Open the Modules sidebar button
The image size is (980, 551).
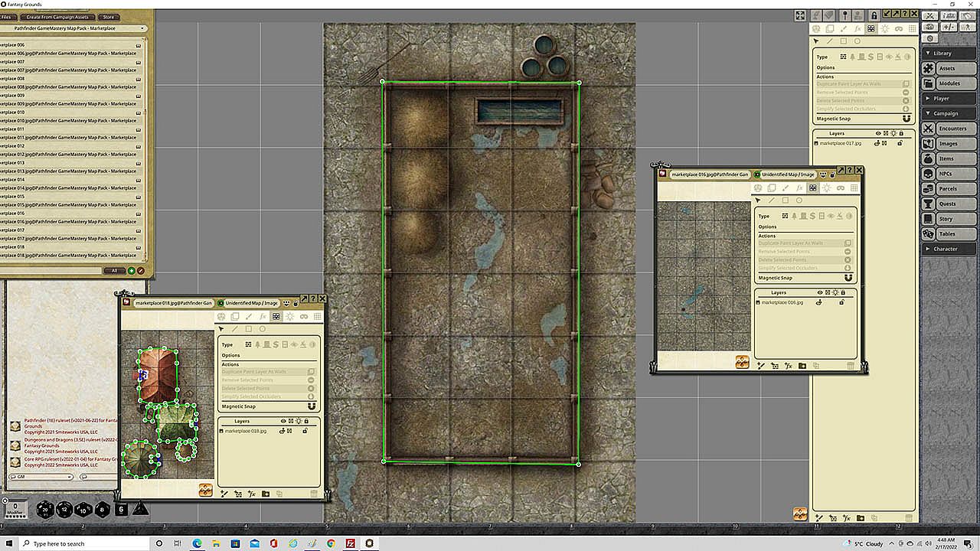955,83
